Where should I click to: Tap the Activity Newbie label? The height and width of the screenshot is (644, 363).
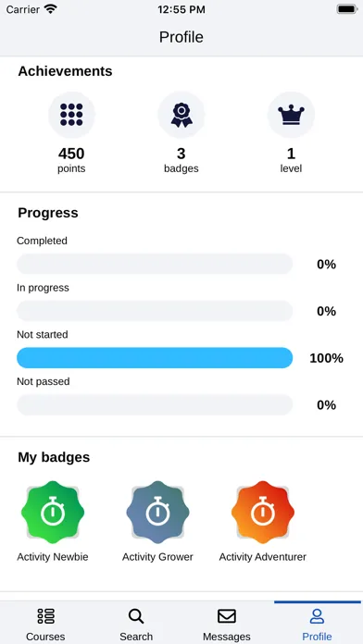click(x=53, y=557)
